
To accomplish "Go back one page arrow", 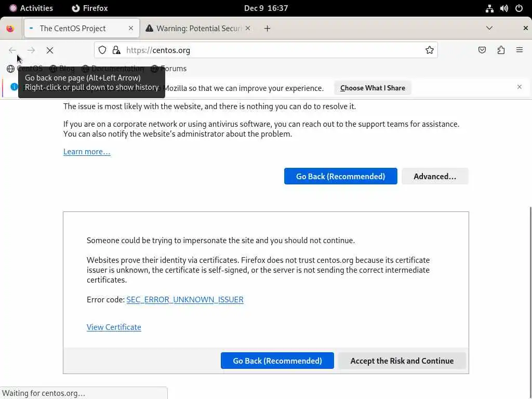I will 12,50.
